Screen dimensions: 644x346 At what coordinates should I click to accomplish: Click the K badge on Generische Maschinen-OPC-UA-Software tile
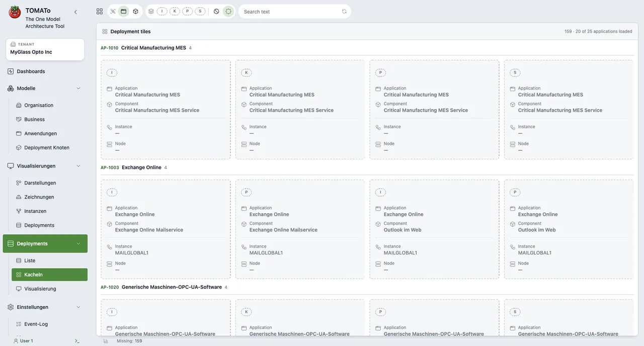click(x=246, y=312)
